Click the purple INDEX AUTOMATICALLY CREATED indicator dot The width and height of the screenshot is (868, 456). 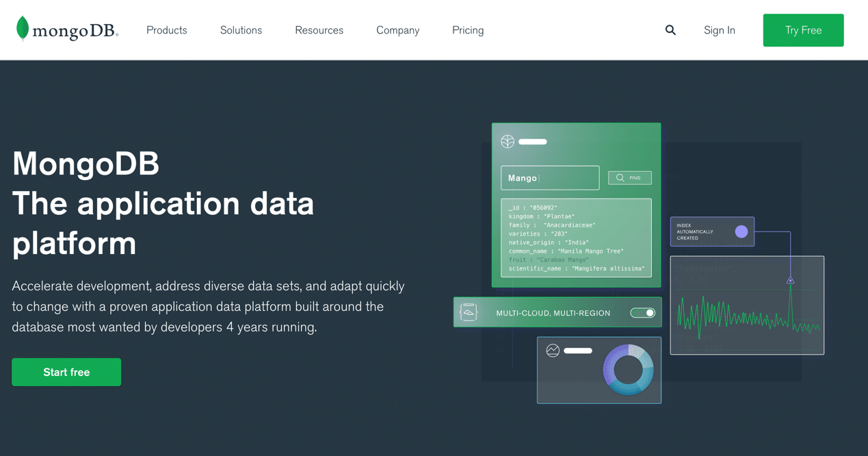point(743,231)
